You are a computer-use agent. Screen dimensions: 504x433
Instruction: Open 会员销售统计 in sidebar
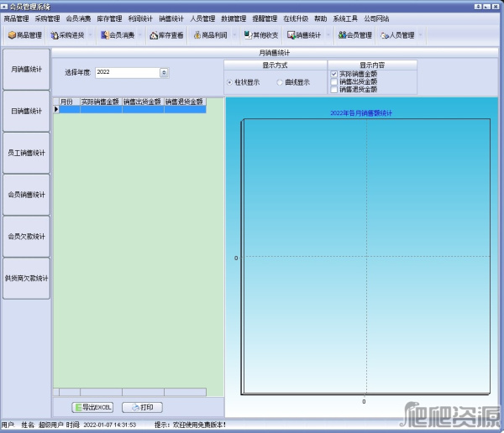[26, 195]
